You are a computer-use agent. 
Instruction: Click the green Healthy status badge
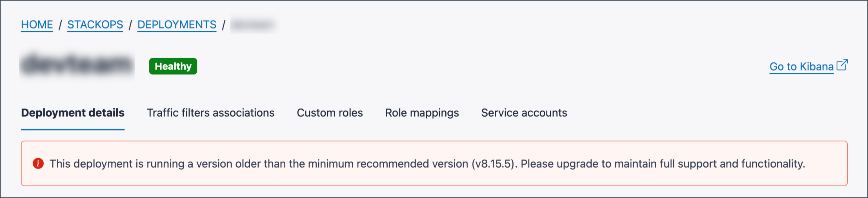(173, 66)
